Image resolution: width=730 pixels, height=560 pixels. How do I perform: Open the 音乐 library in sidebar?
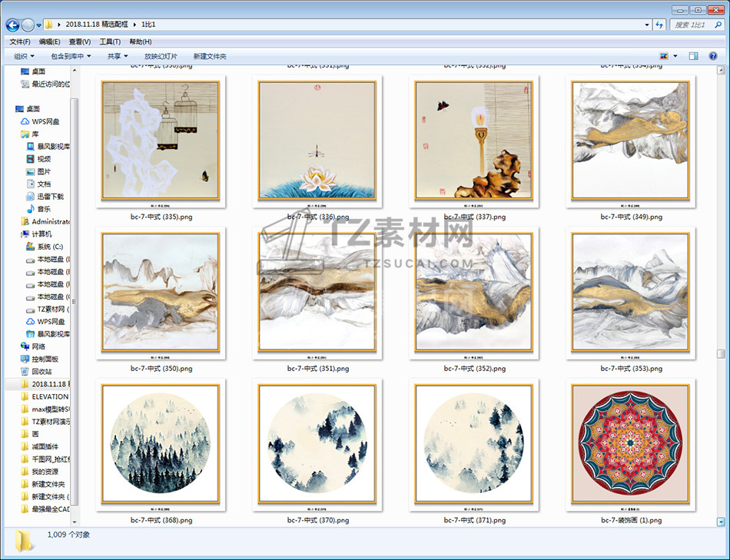click(x=44, y=209)
